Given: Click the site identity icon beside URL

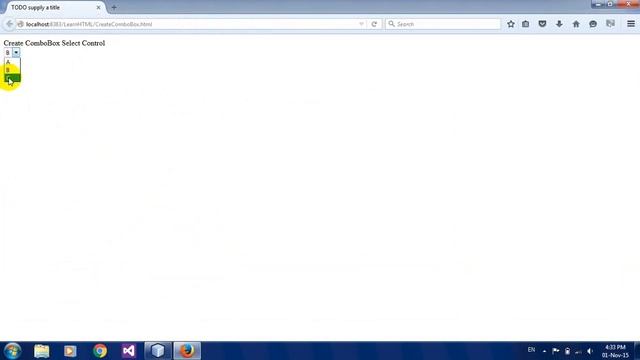Looking at the screenshot, I should tap(20, 24).
